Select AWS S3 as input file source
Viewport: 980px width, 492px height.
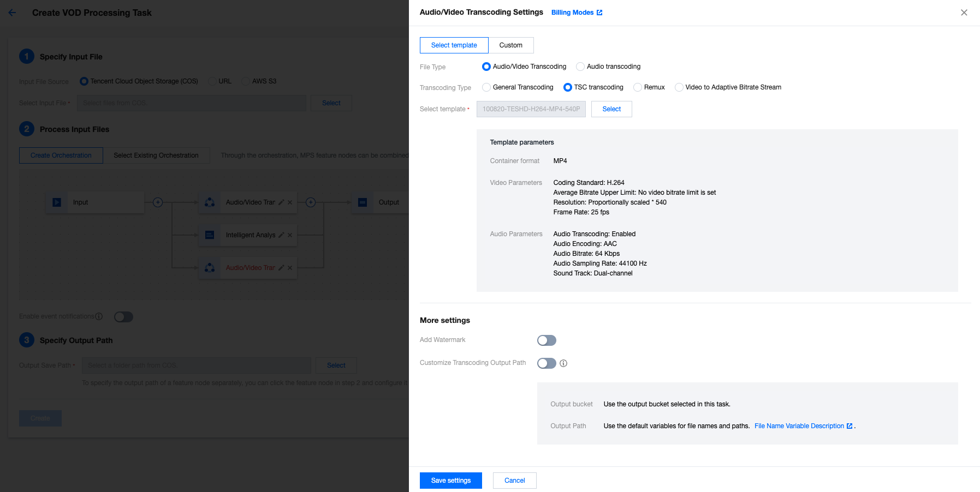click(x=246, y=81)
